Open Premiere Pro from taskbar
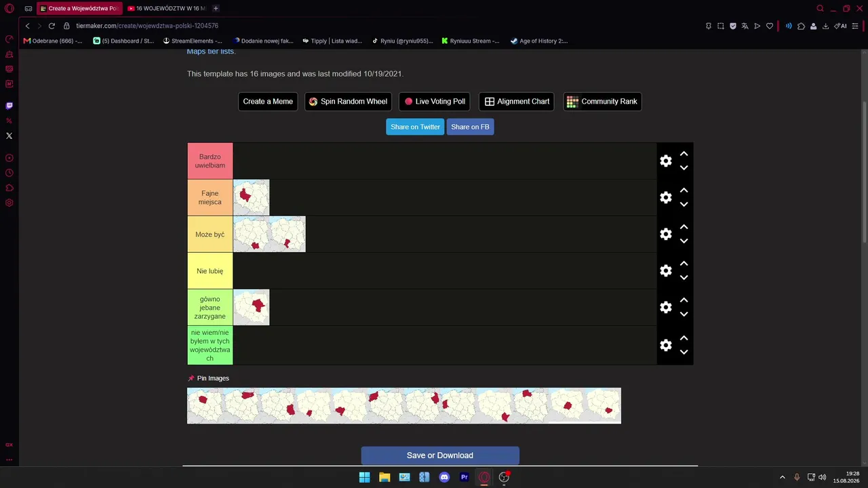Viewport: 868px width, 488px height. pyautogui.click(x=465, y=477)
